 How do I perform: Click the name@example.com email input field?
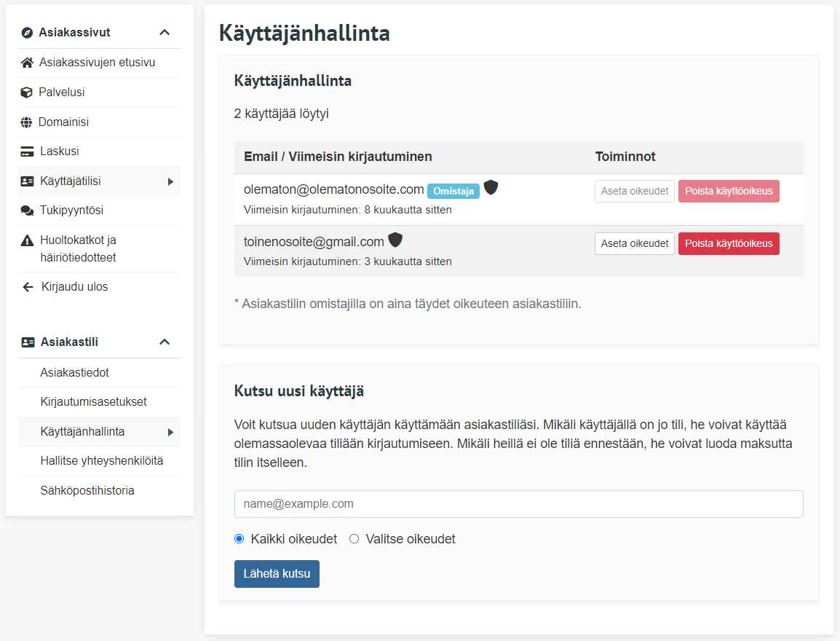point(518,504)
